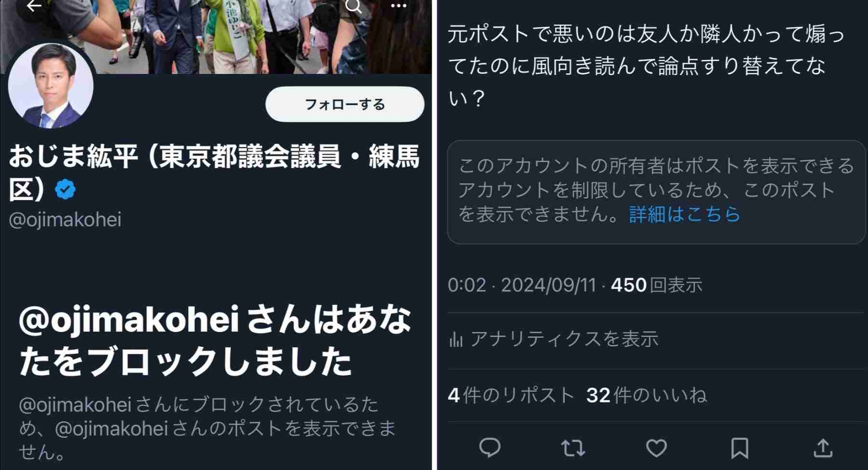View the 4件のリポスト list

(x=511, y=395)
